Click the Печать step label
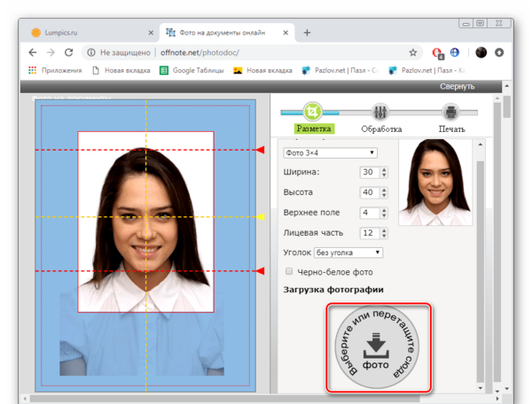Screen dimensions: 532x404 [x=451, y=129]
